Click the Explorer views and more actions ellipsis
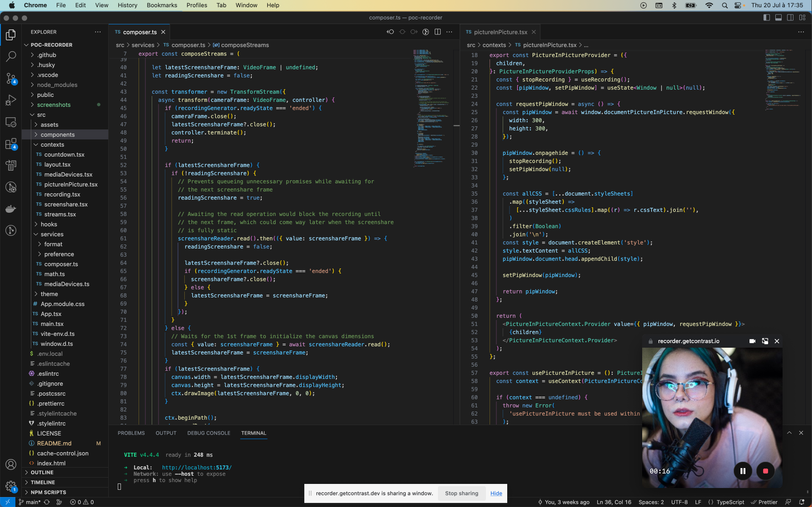This screenshot has height=507, width=812. pyautogui.click(x=98, y=32)
